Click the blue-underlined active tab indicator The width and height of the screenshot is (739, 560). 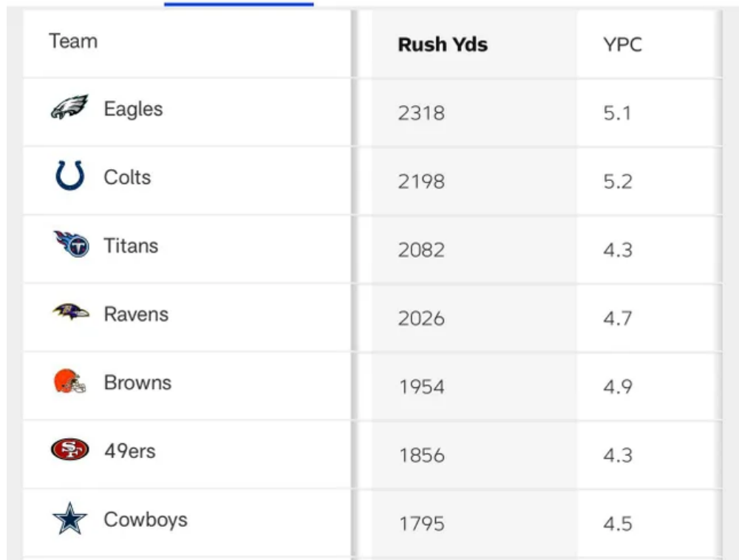pyautogui.click(x=239, y=4)
